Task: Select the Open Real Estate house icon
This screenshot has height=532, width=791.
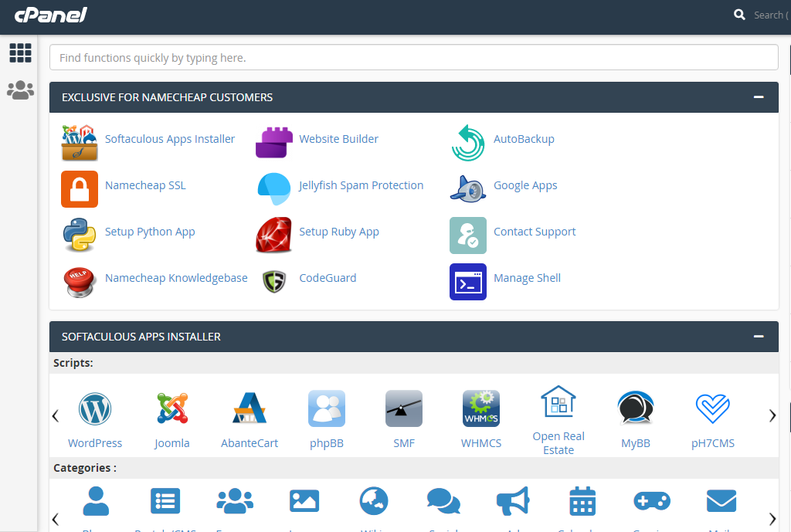Action: click(x=558, y=402)
